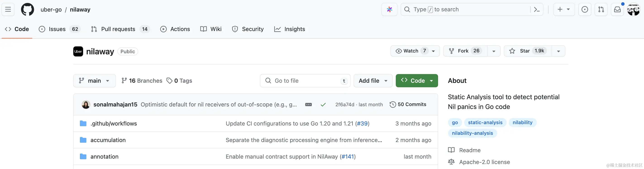Image resolution: width=644 pixels, height=169 pixels.
Task: Click the nilaway breadcrumb link
Action: (80, 10)
